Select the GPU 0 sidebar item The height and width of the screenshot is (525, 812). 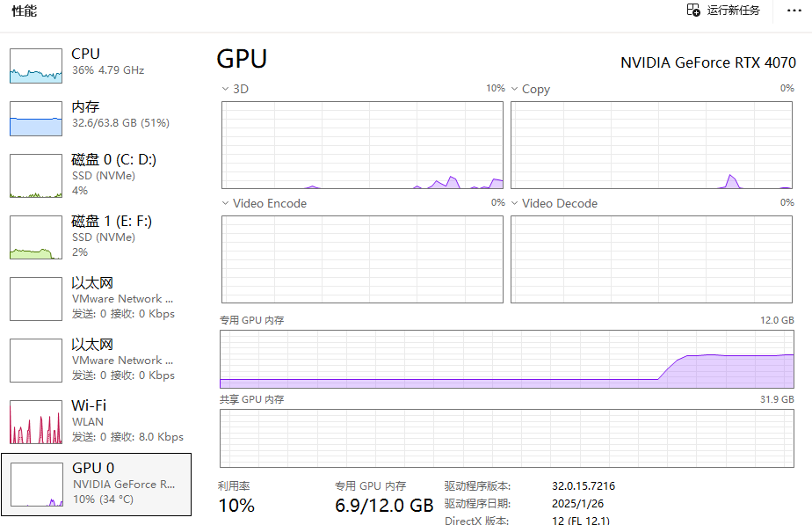point(96,484)
